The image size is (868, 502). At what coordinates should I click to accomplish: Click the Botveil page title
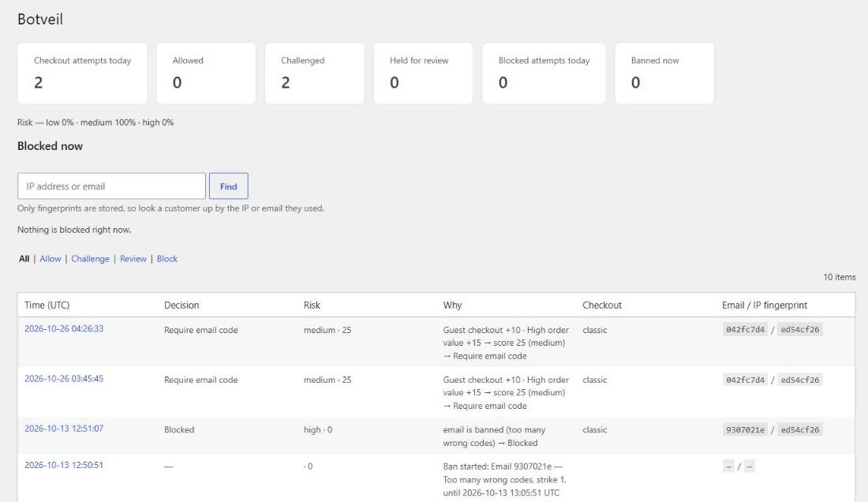pyautogui.click(x=40, y=20)
